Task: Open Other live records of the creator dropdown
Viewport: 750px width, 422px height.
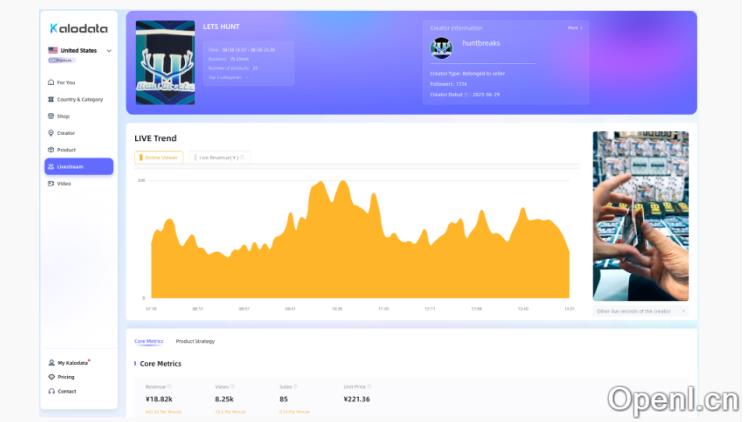Action: point(640,311)
